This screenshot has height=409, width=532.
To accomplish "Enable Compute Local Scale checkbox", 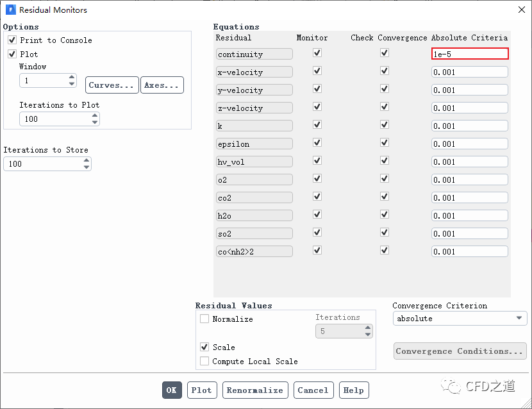I will click(x=204, y=362).
